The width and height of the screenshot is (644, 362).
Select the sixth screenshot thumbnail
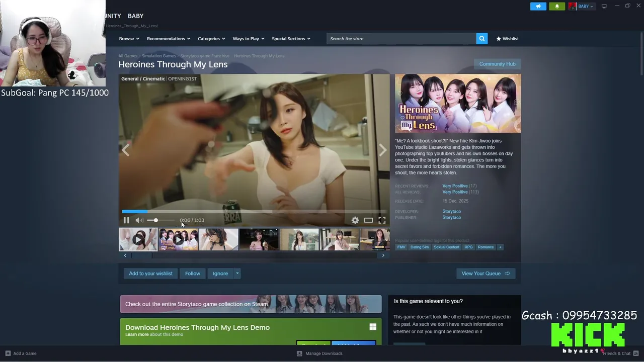coord(340,239)
